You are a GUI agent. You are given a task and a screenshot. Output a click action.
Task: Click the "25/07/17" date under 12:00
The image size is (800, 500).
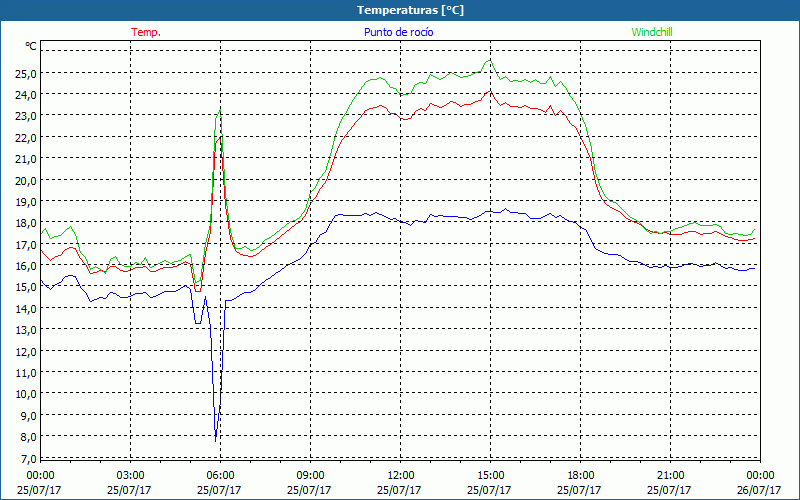[x=399, y=490]
